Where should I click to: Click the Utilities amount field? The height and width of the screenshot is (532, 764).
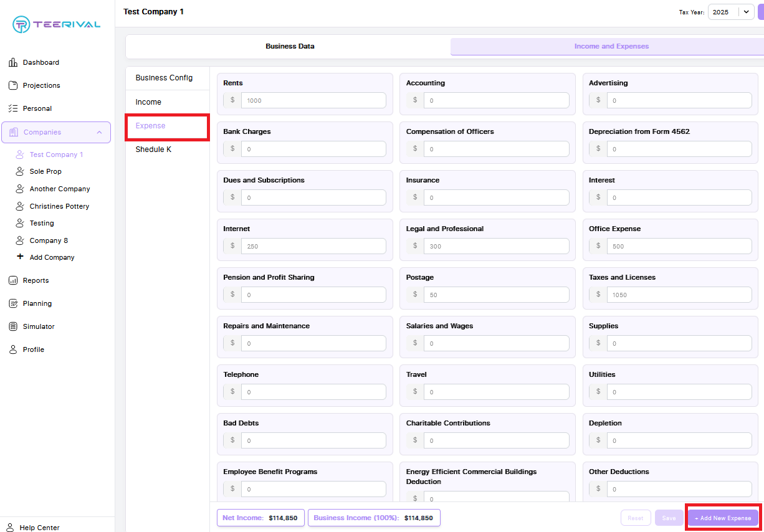click(x=679, y=392)
